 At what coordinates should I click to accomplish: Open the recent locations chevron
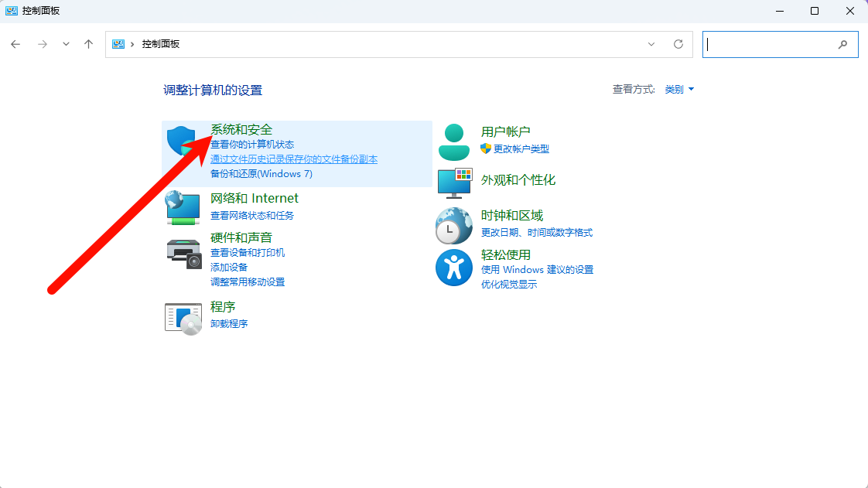[x=66, y=44]
